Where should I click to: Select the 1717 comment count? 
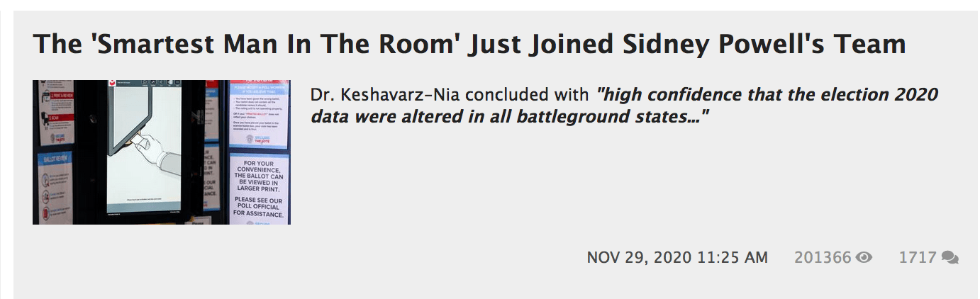(918, 258)
